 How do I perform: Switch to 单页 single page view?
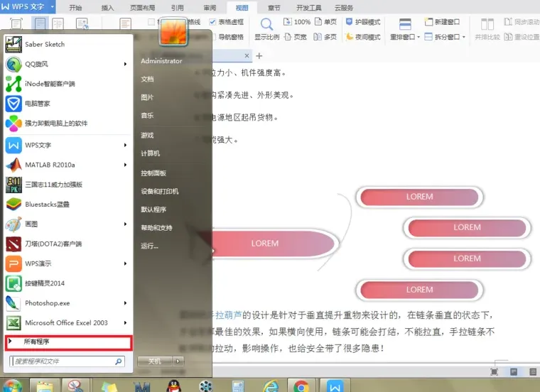[x=326, y=22]
